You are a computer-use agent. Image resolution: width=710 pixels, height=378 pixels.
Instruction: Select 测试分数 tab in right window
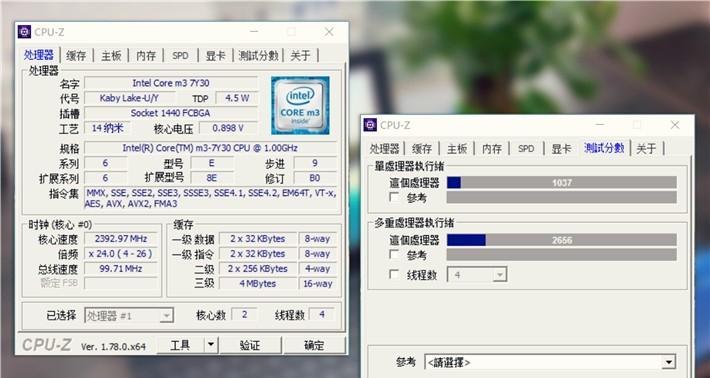tap(604, 148)
